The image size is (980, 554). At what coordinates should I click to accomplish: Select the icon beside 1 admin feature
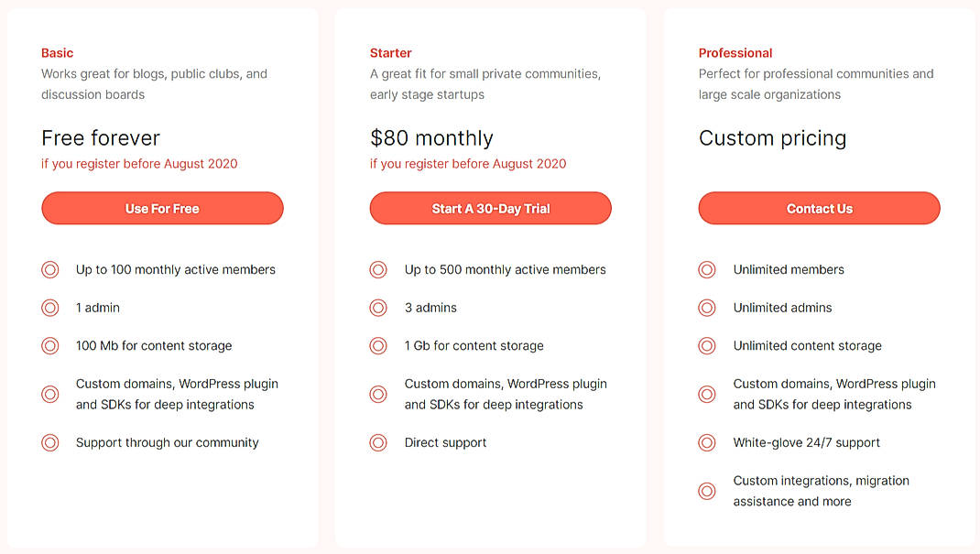49,308
